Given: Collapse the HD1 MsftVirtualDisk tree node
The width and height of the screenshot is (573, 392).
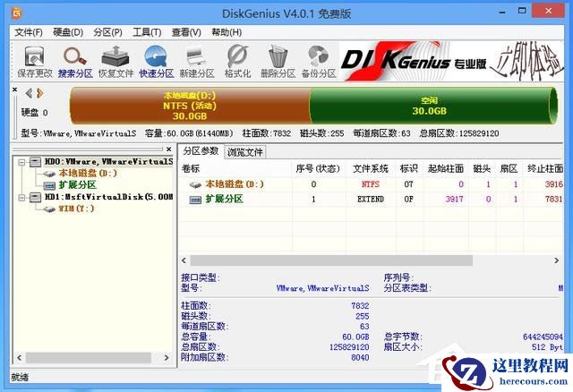Looking at the screenshot, I should (21, 197).
